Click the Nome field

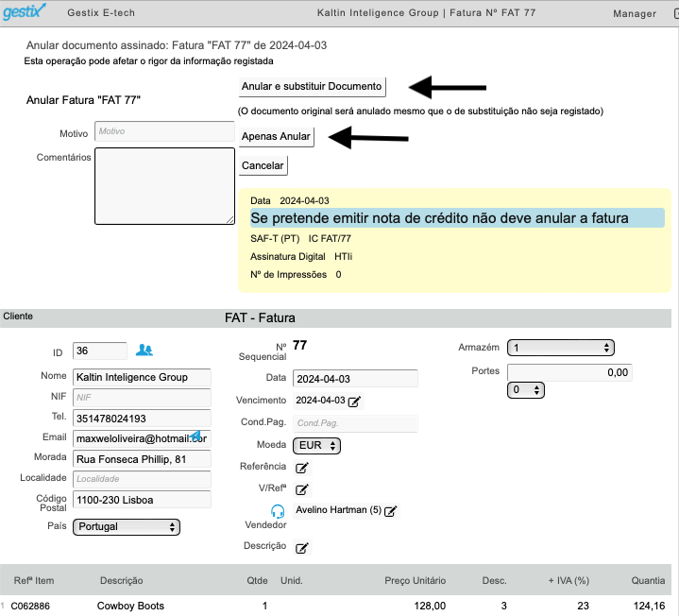pos(142,377)
